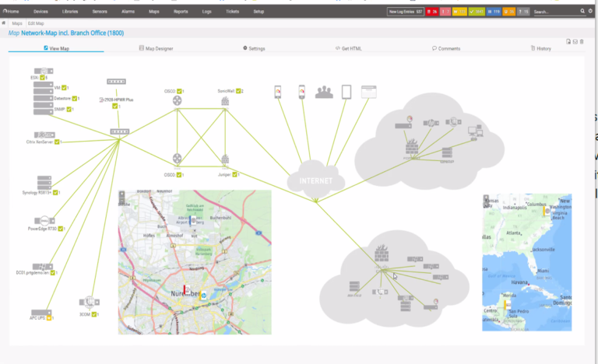
Task: Click the SNMP status check indicator
Action: [69, 109]
